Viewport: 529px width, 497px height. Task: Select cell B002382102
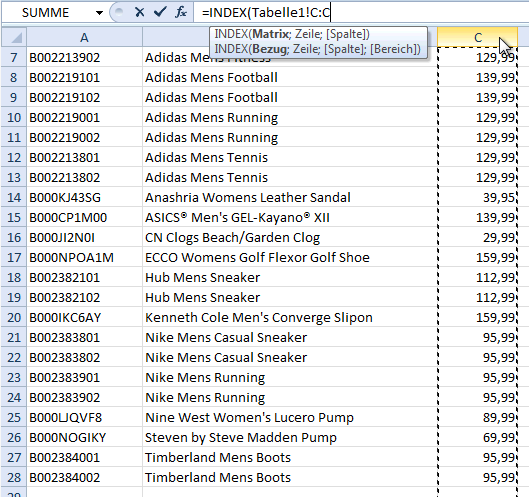(x=84, y=297)
